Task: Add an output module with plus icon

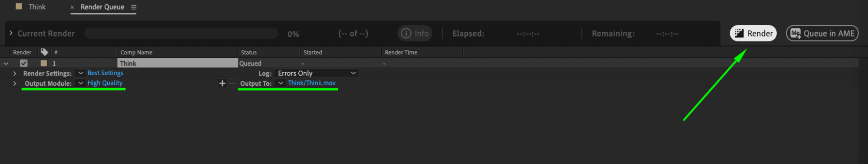Action: (x=222, y=83)
